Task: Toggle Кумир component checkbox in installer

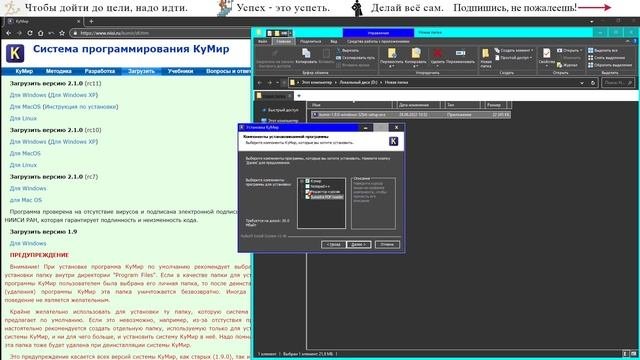Action: pyautogui.click(x=308, y=181)
